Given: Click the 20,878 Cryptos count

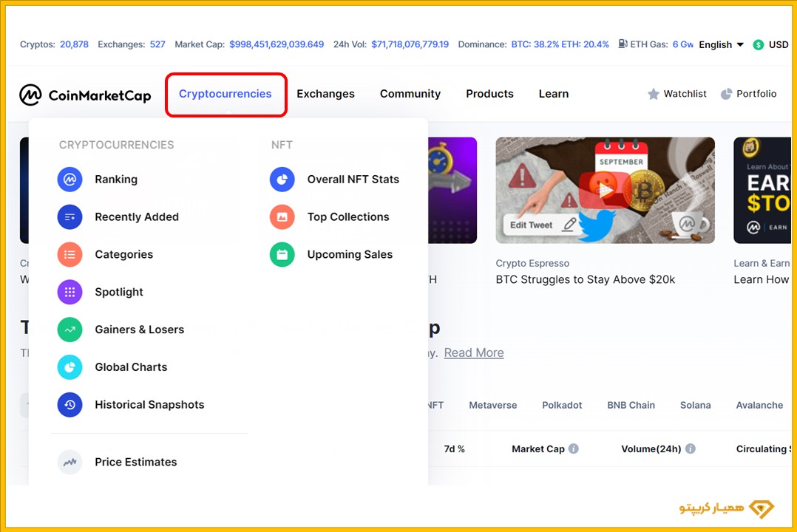Looking at the screenshot, I should 74,45.
